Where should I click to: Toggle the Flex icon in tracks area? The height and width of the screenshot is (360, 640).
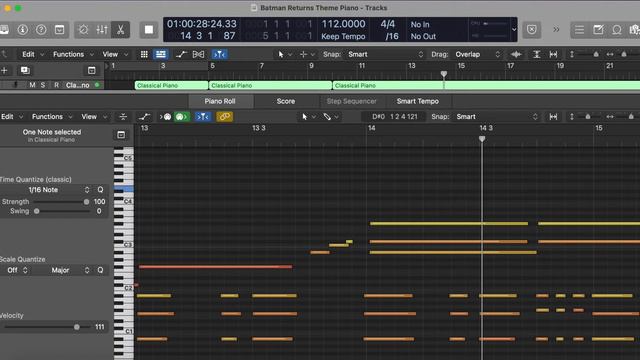click(198, 54)
